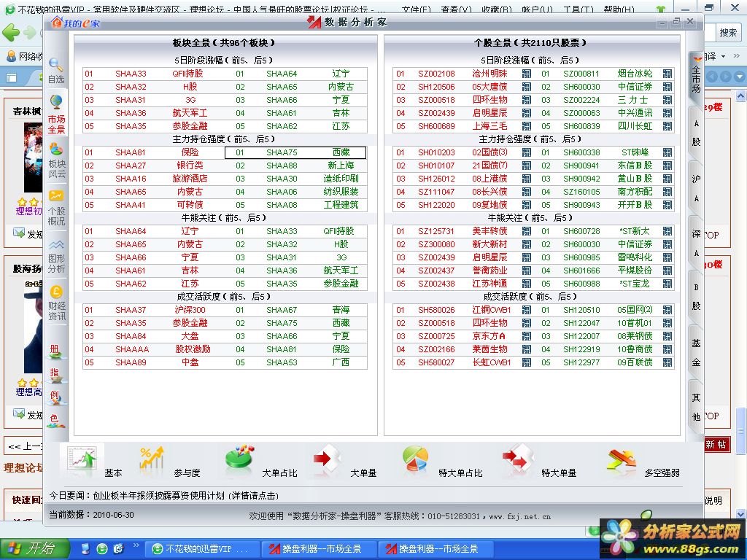This screenshot has height=560, width=747.
Task: Open chart icon next to 美丰转债
Action: tap(527, 231)
